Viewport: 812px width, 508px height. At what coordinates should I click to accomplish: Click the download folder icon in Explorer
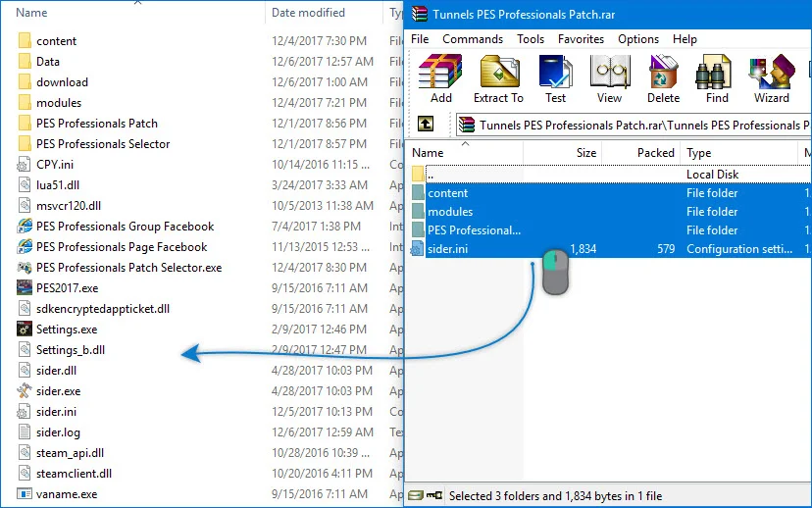coord(25,81)
